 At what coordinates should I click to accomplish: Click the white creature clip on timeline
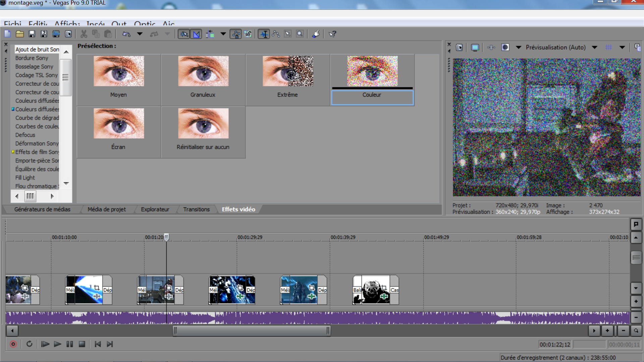click(x=376, y=290)
